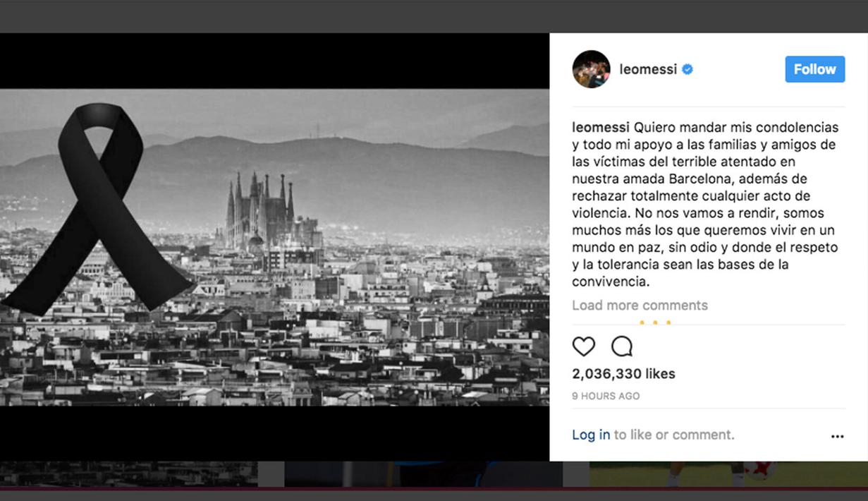This screenshot has width=868, height=501.
Task: Open the Log in link
Action: (590, 435)
